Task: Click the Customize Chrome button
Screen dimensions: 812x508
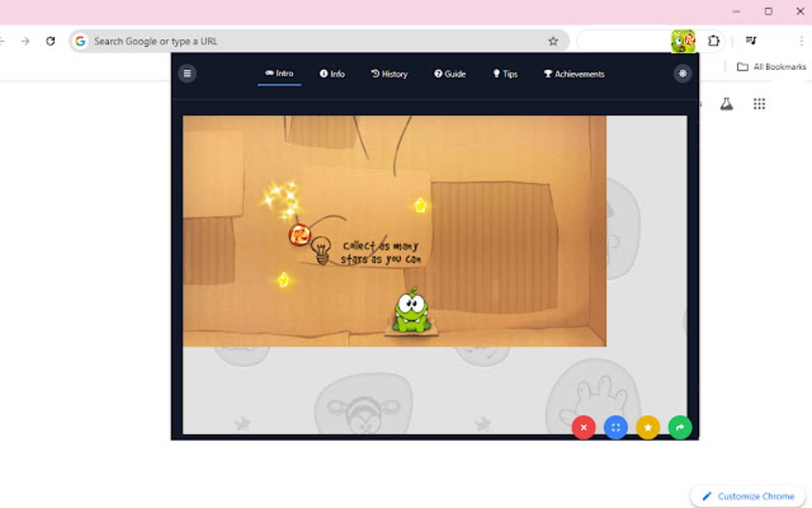Action: tap(748, 496)
